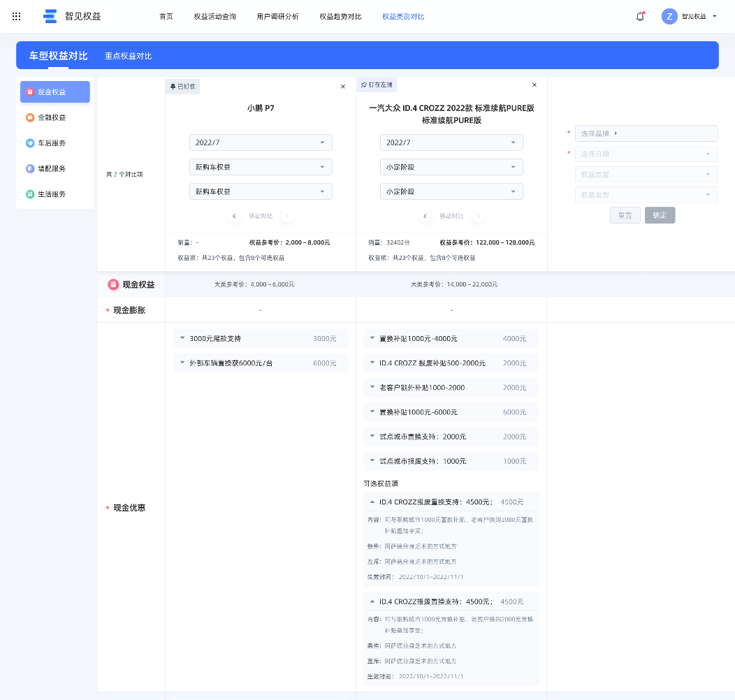Move ID.4 column left arrow
This screenshot has height=700, width=735.
click(425, 216)
